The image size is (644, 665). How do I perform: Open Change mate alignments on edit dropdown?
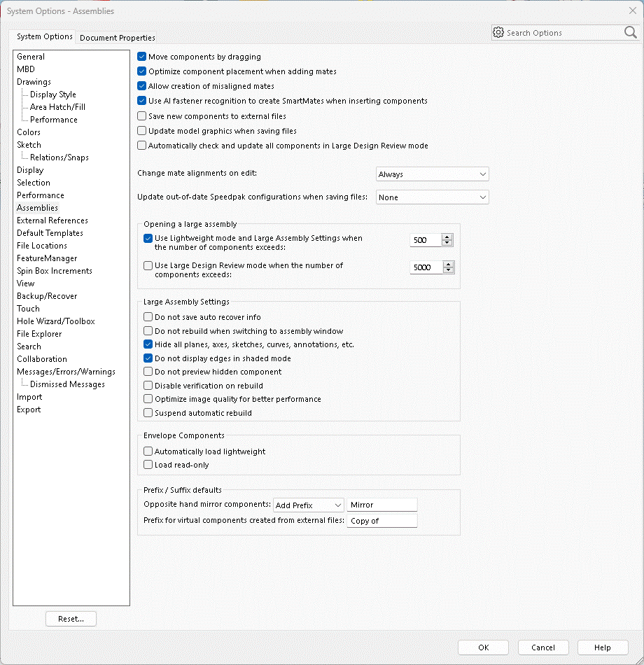point(433,174)
